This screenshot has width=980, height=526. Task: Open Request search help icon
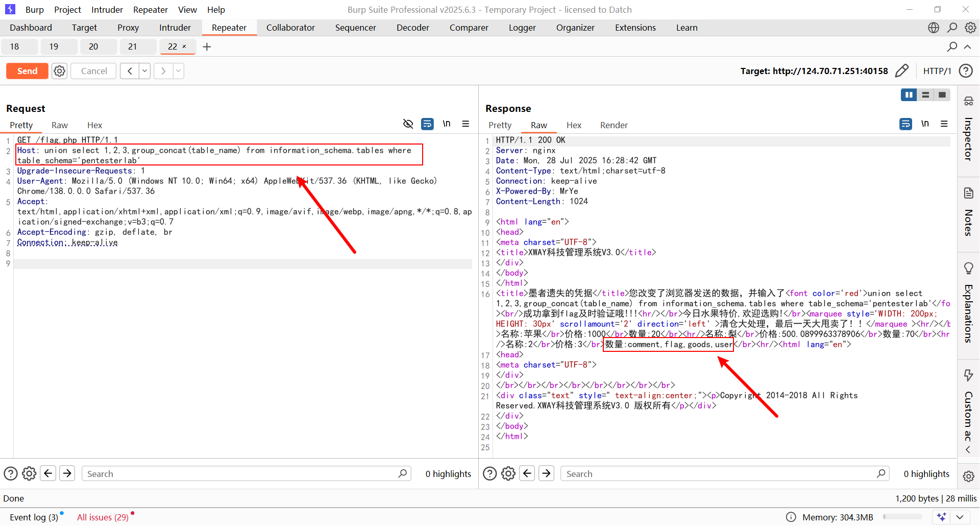click(x=11, y=473)
